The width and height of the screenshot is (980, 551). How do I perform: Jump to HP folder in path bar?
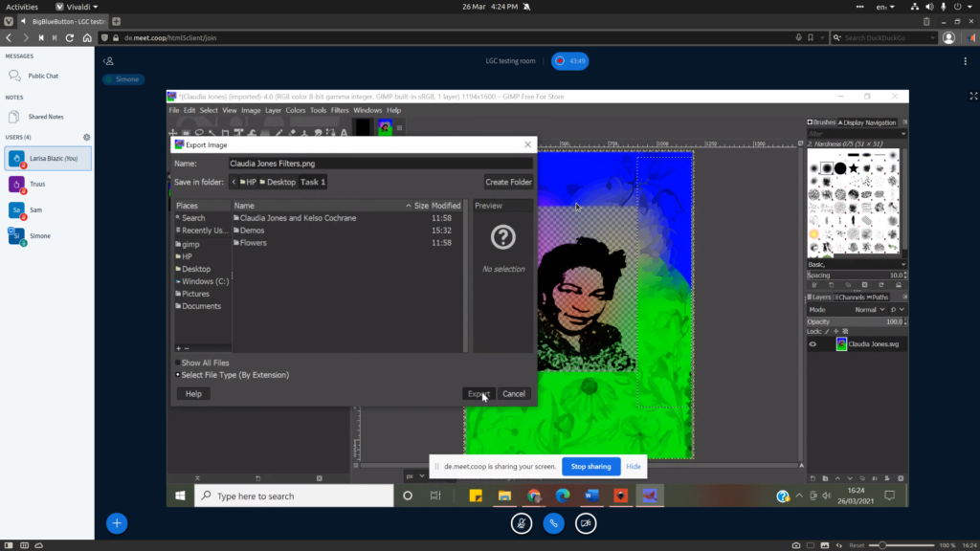point(248,182)
